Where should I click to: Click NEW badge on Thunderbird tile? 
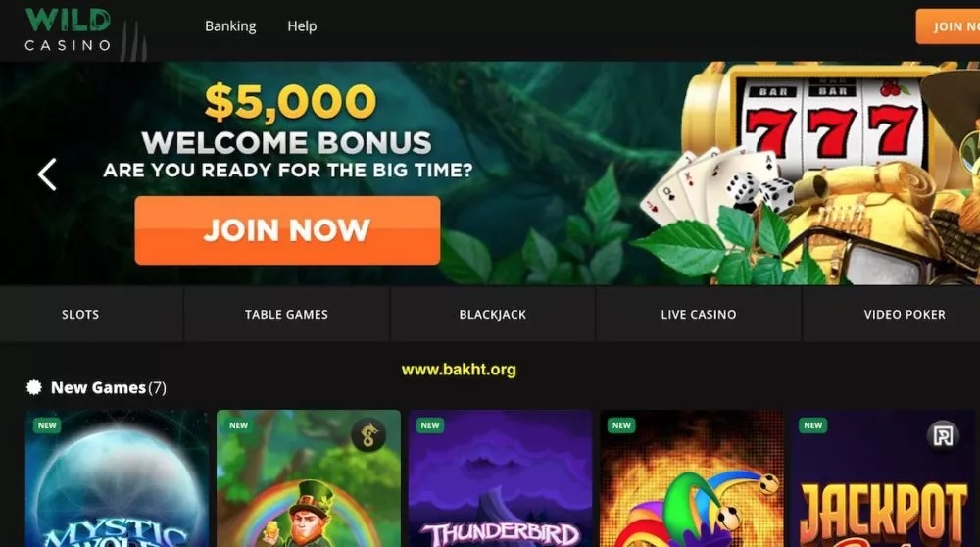click(x=430, y=425)
